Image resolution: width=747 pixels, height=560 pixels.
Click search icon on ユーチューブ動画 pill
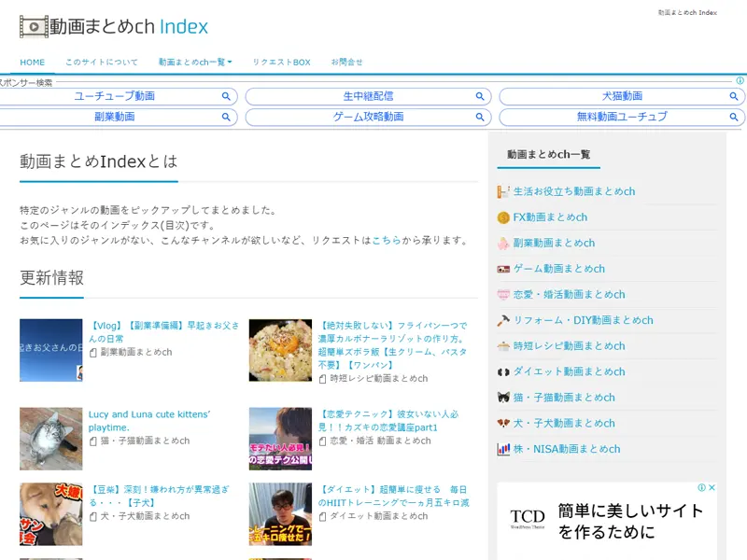pos(226,96)
